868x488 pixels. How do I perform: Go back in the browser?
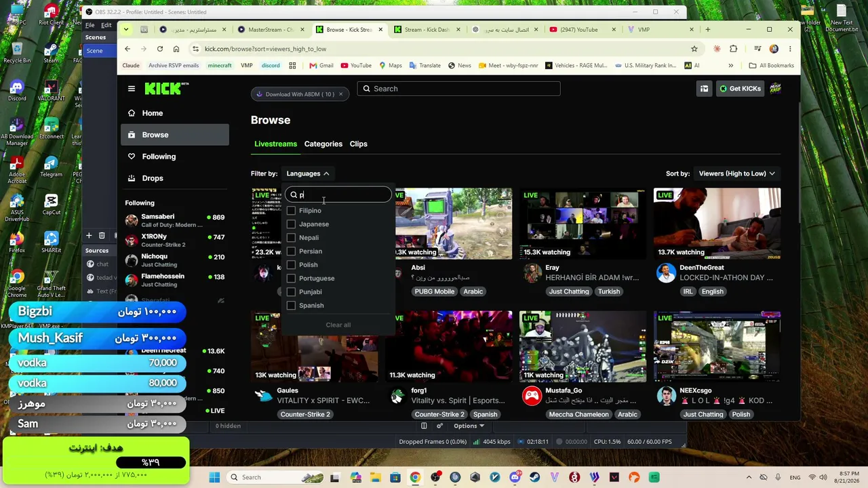127,49
